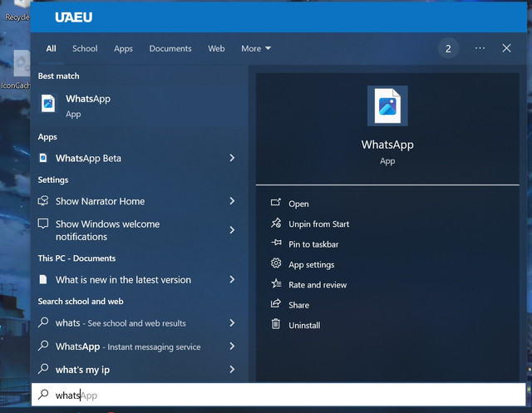The image size is (532, 413).
Task: Expand the Instant messaging service arrow
Action: click(232, 347)
